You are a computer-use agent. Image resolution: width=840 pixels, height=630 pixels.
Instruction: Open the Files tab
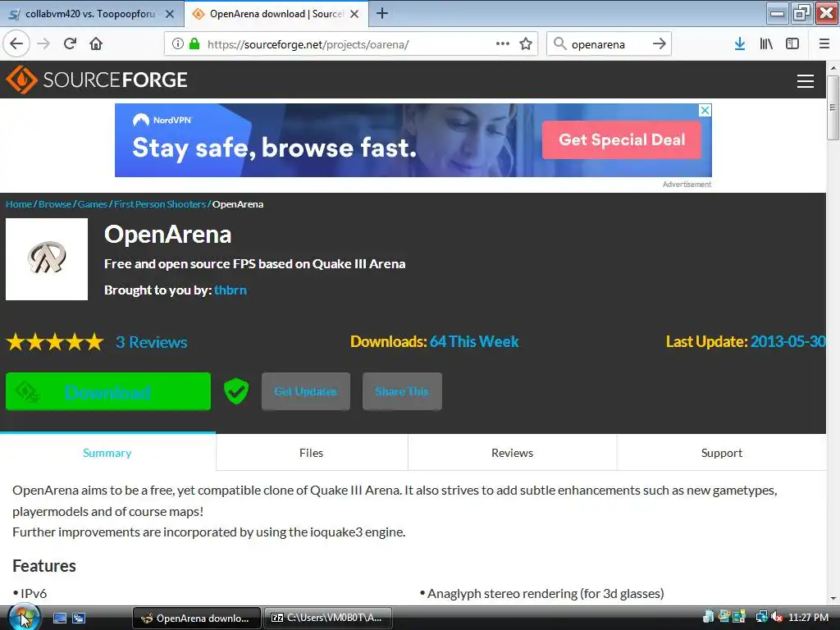pyautogui.click(x=311, y=453)
